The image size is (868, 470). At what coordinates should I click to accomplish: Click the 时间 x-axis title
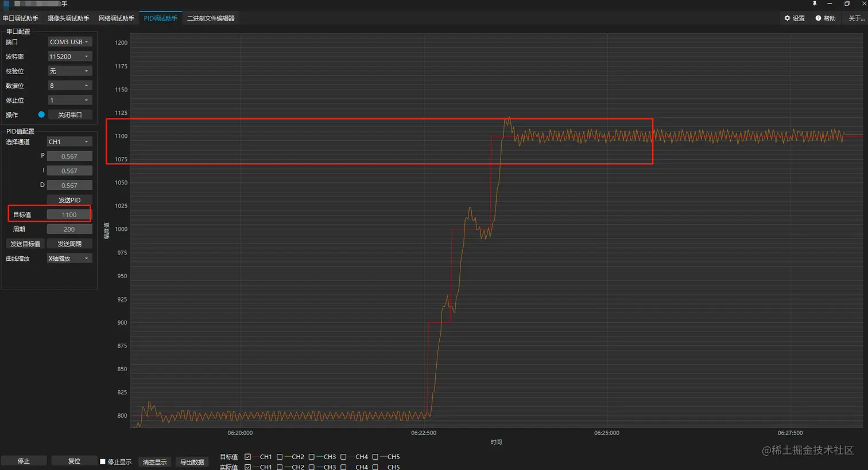click(x=496, y=442)
